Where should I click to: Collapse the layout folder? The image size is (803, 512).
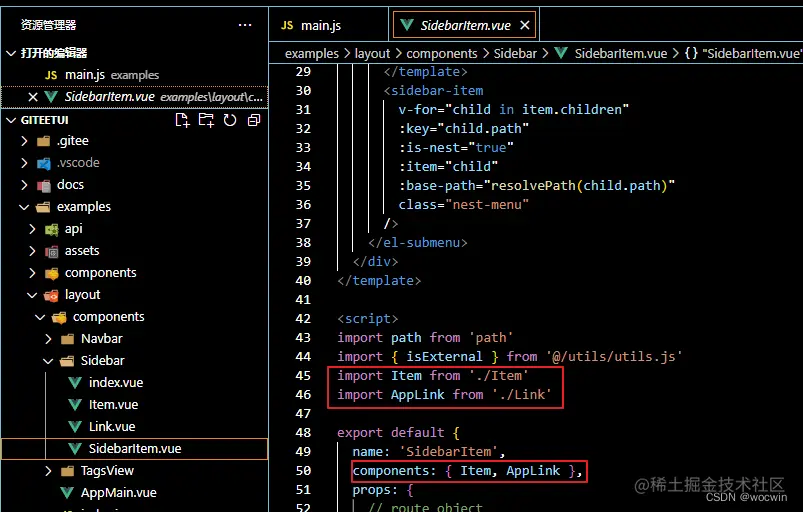click(32, 295)
